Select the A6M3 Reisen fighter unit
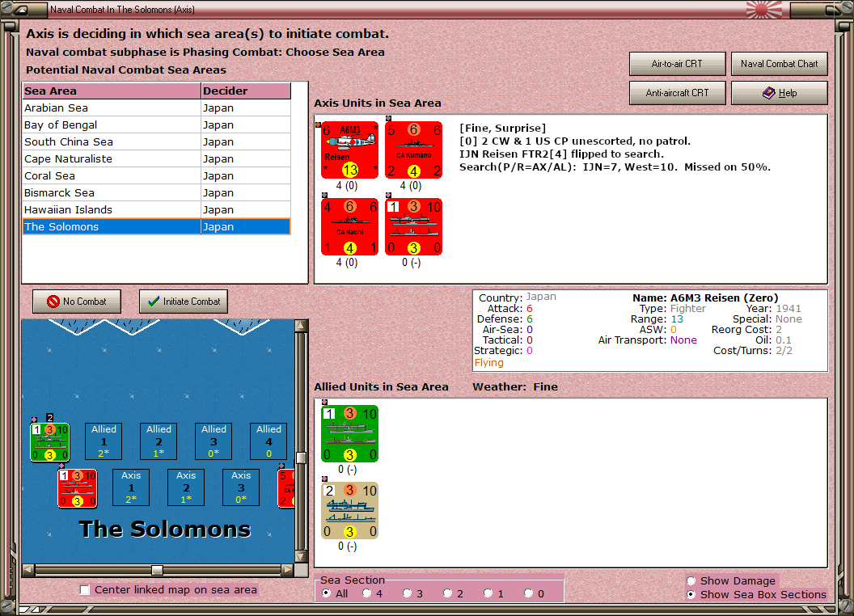The height and width of the screenshot is (616, 854). [349, 150]
